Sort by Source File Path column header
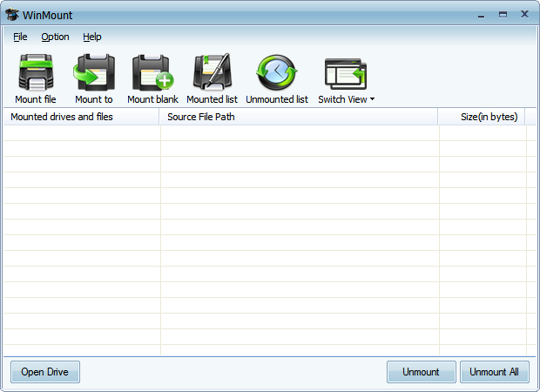This screenshot has height=392, width=540. [x=299, y=117]
